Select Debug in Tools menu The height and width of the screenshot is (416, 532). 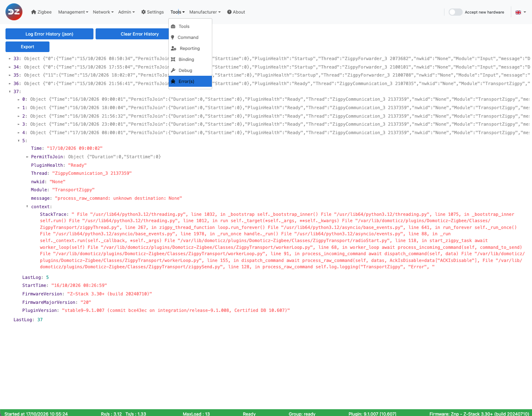190,70
